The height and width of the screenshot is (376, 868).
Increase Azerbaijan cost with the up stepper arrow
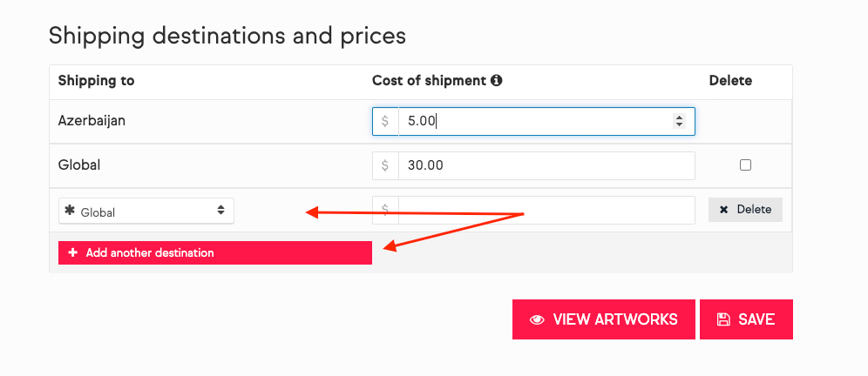(x=680, y=117)
